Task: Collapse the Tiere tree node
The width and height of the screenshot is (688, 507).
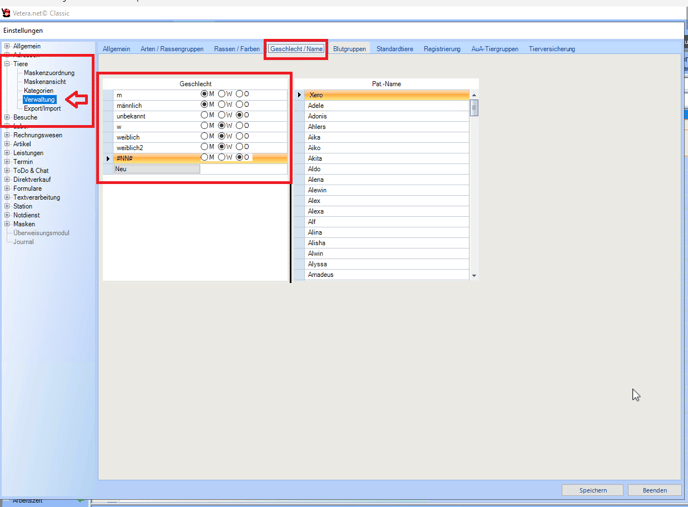Action: pyautogui.click(x=7, y=64)
